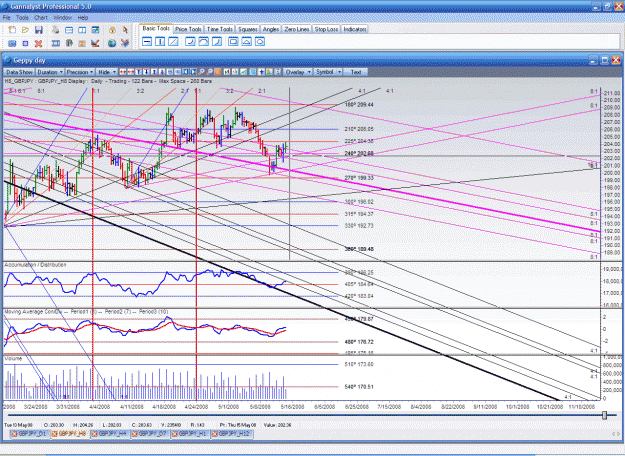Switch to the Stop Loss tab

click(x=326, y=29)
